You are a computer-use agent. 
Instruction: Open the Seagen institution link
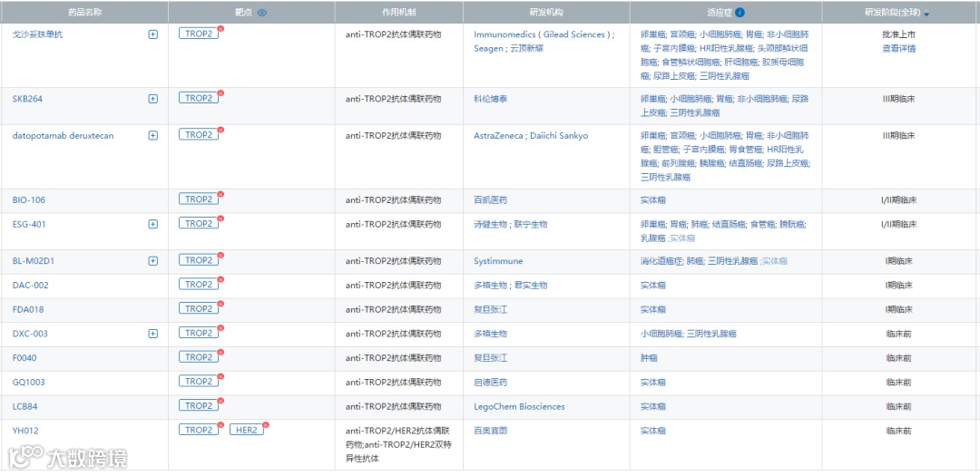pos(487,48)
